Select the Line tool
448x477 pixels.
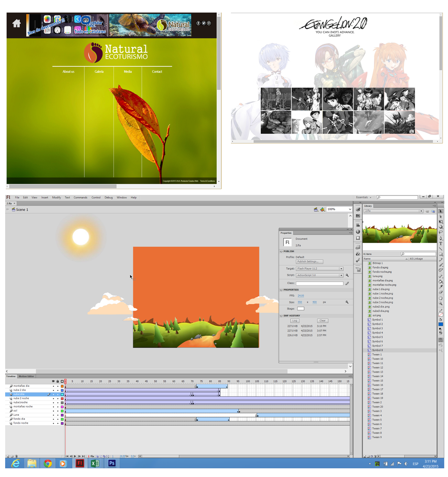pyautogui.click(x=441, y=249)
